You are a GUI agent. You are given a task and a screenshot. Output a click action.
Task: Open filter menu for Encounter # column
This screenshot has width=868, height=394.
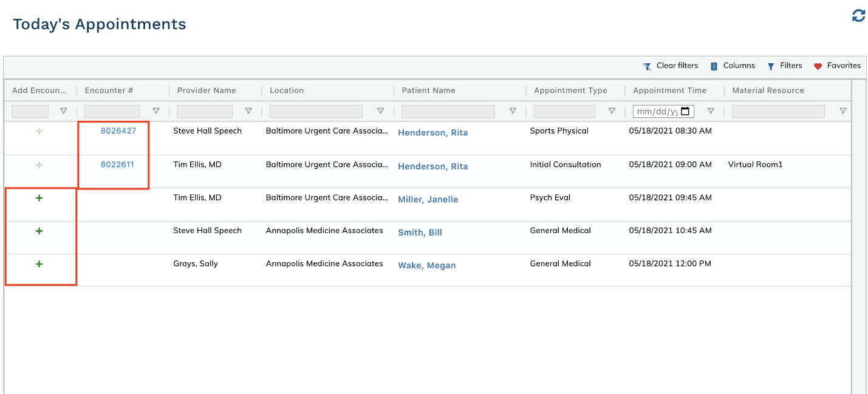tap(156, 111)
